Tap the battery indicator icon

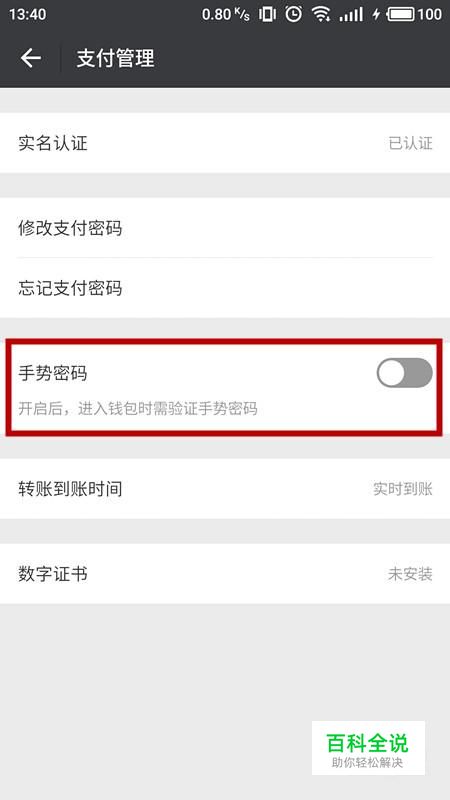pos(401,14)
